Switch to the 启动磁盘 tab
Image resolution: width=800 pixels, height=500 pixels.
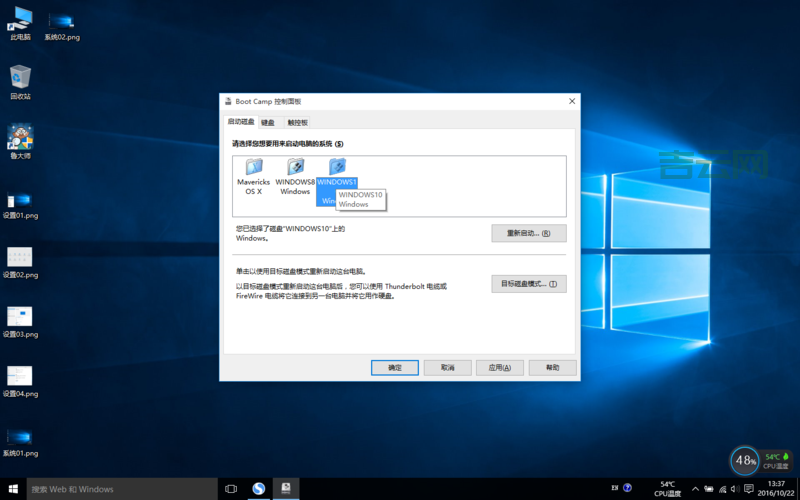pyautogui.click(x=241, y=122)
